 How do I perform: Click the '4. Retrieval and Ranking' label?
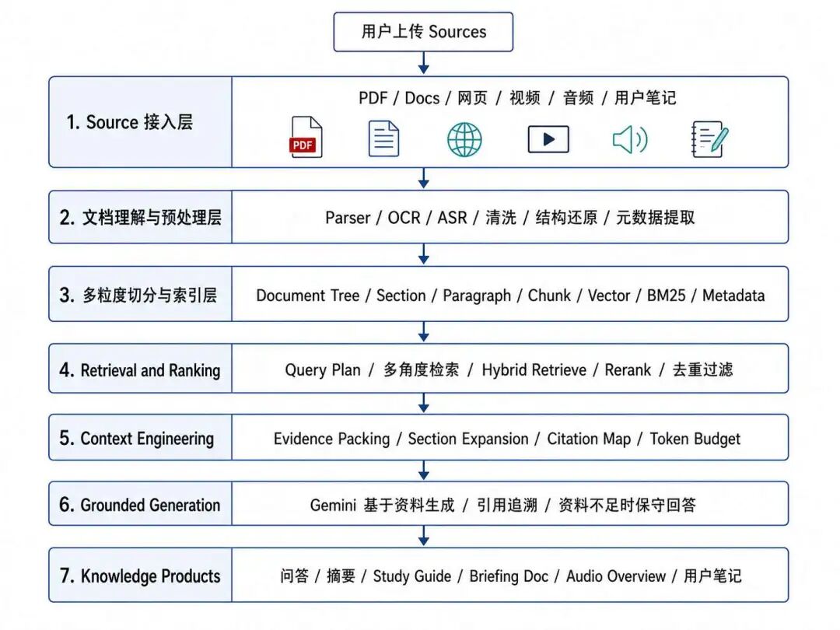pos(140,370)
